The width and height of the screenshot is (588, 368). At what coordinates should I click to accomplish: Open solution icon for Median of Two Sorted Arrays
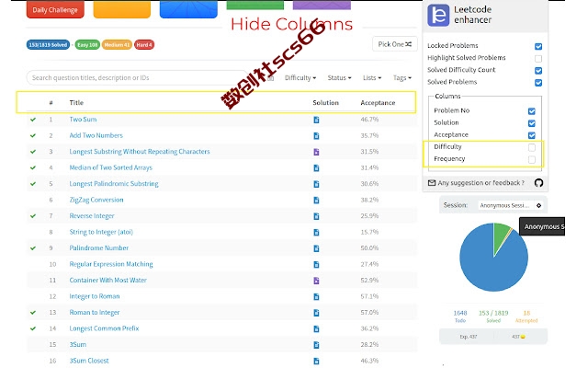coord(316,167)
